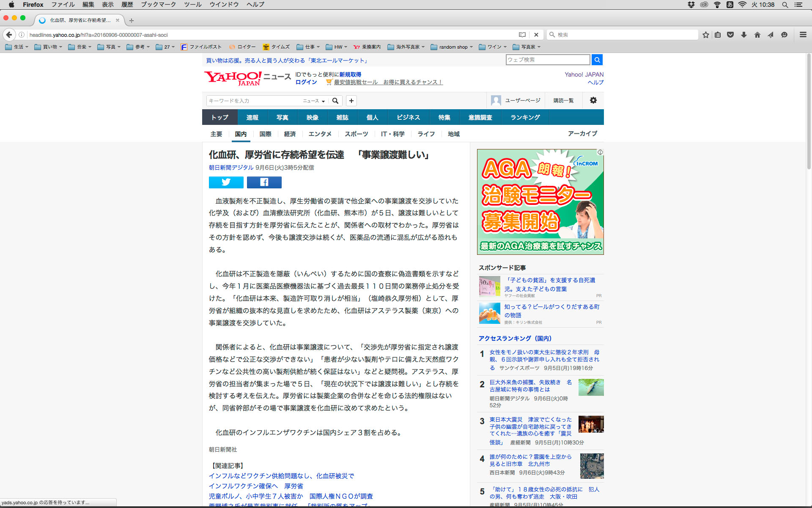Click the Firefox home icon
Viewport: 812px width, 508px height.
(757, 35)
